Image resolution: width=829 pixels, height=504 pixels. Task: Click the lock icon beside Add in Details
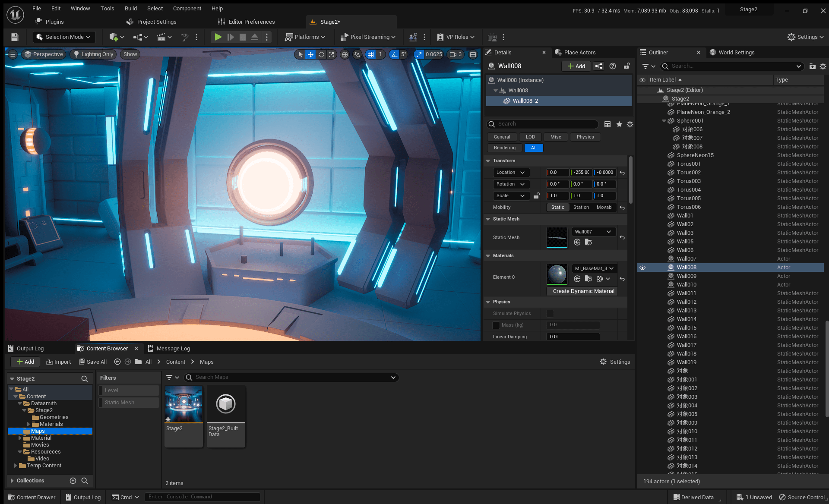tap(626, 66)
